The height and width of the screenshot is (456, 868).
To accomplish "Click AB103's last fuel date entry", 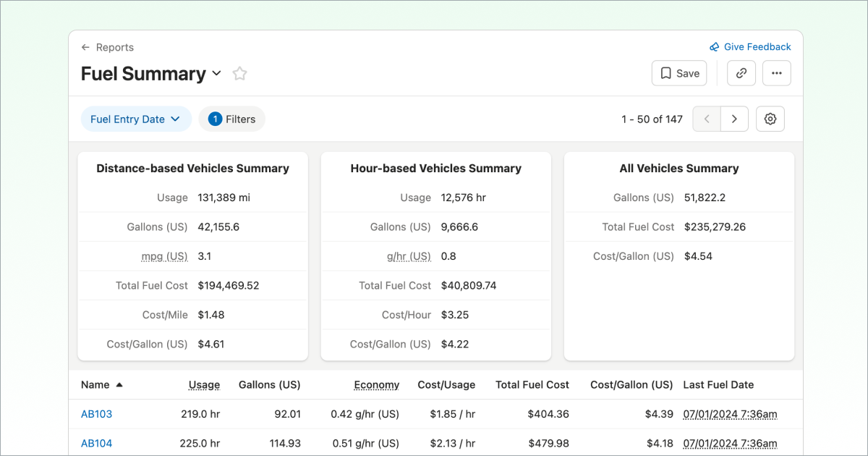I will (730, 415).
